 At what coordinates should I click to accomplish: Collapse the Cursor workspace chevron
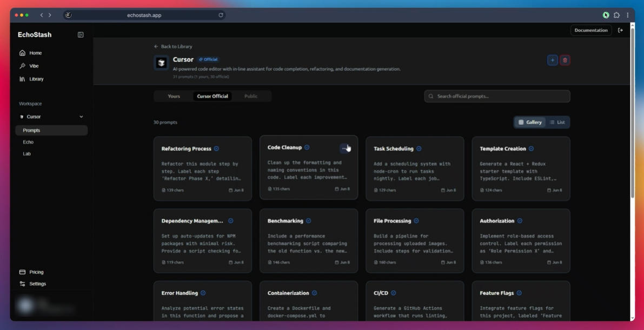pos(81,117)
